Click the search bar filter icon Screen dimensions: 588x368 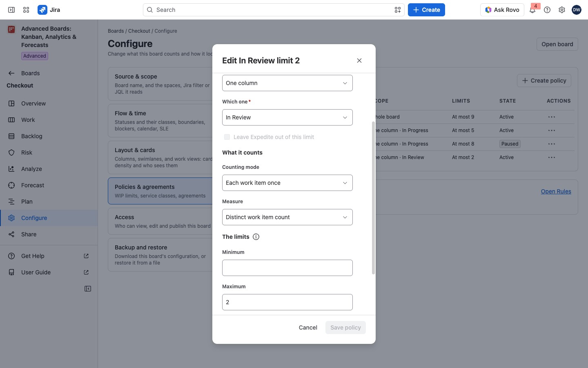pos(398,10)
